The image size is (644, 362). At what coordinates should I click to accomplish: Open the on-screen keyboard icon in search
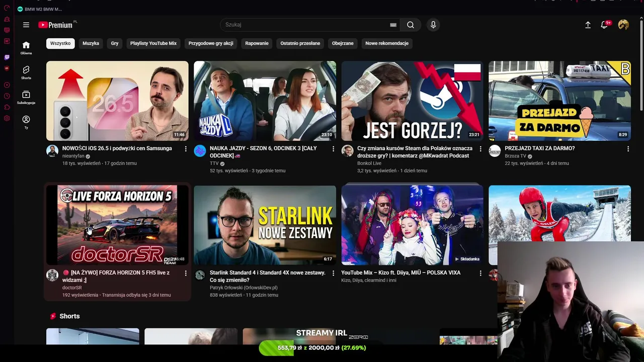click(x=393, y=25)
